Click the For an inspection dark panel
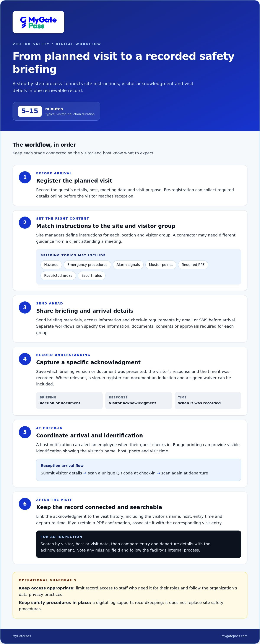The width and height of the screenshot is (260, 644). point(139,544)
